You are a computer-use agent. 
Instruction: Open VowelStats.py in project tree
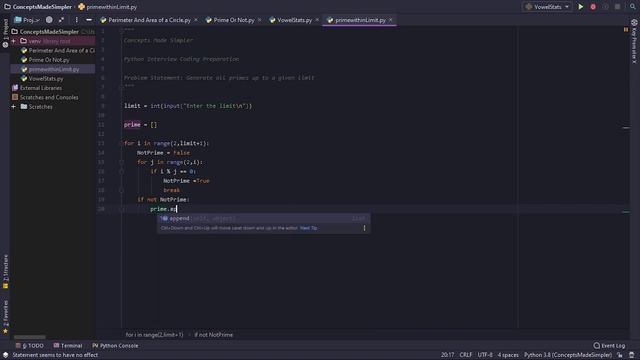pos(53,78)
